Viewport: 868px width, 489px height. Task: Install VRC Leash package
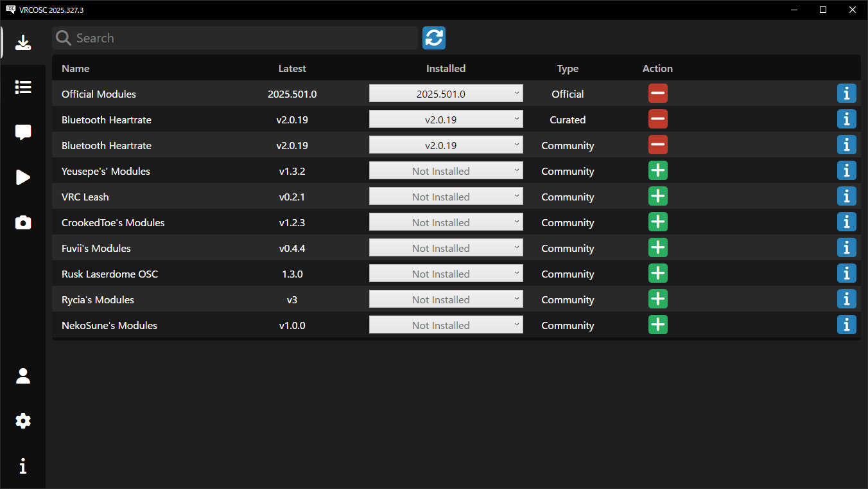pos(657,196)
